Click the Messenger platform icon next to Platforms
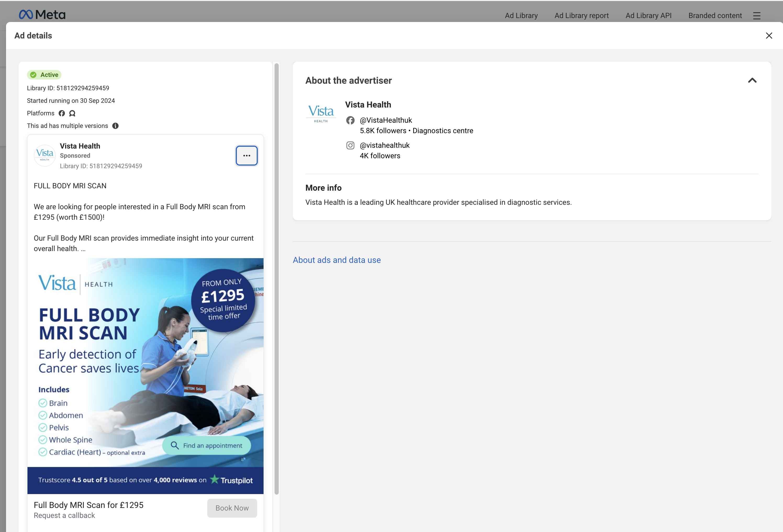Screen dimensions: 783x532 72,113
